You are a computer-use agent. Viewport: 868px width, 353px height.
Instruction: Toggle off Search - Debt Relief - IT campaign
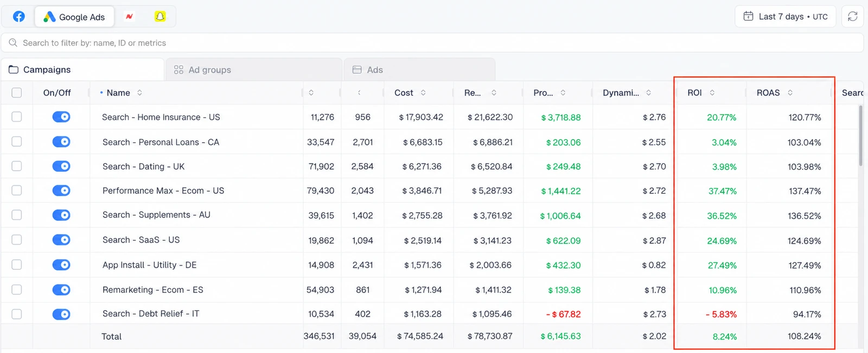pyautogui.click(x=61, y=314)
